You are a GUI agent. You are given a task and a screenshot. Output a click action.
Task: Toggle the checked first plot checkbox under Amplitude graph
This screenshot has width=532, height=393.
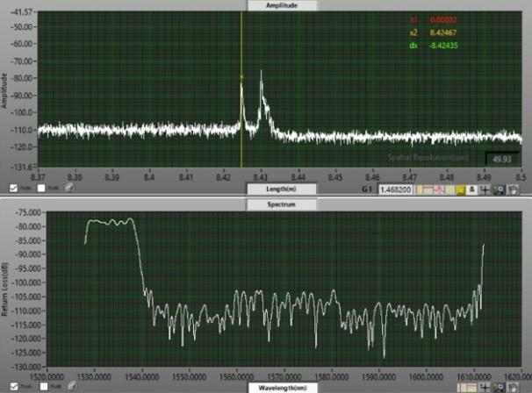13,189
